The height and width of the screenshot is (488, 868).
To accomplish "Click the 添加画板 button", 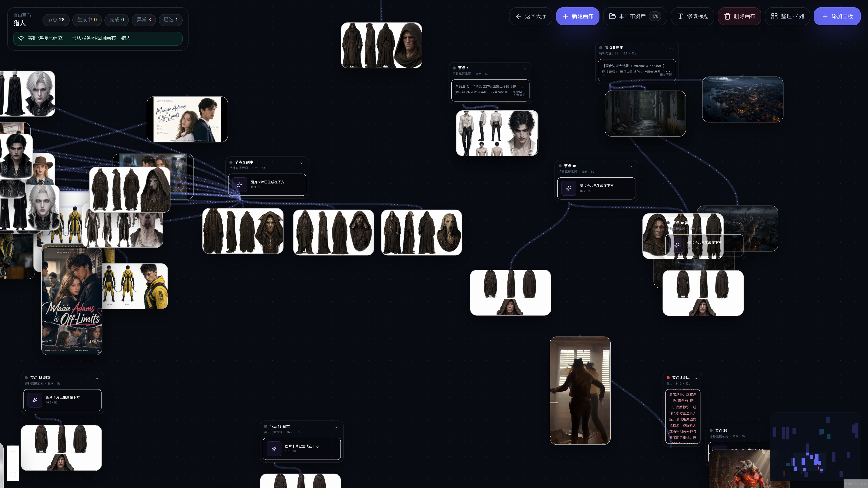I will [837, 16].
